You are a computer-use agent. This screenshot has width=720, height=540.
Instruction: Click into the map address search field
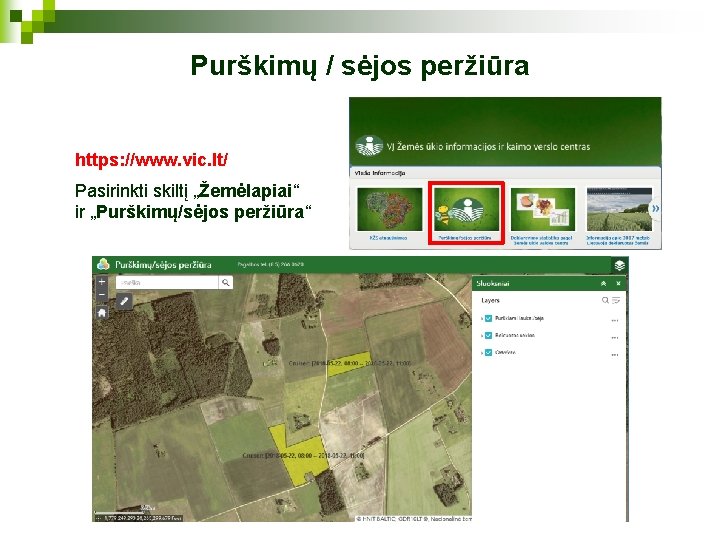click(x=167, y=282)
